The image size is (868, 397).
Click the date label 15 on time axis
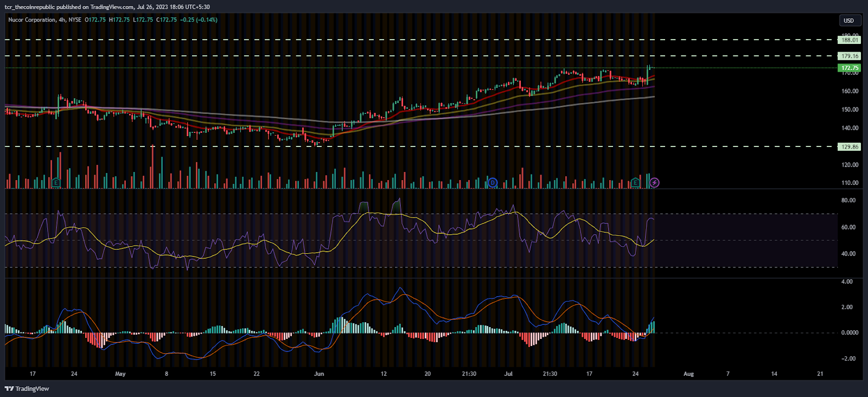213,374
